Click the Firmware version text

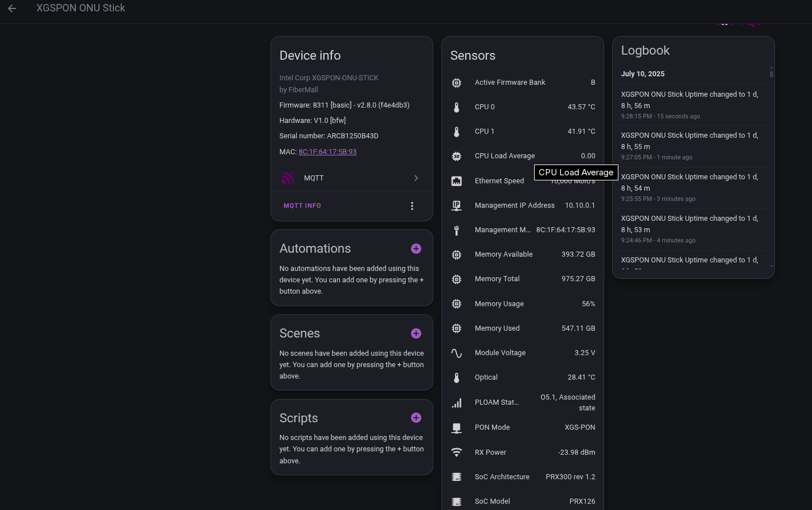pyautogui.click(x=345, y=105)
